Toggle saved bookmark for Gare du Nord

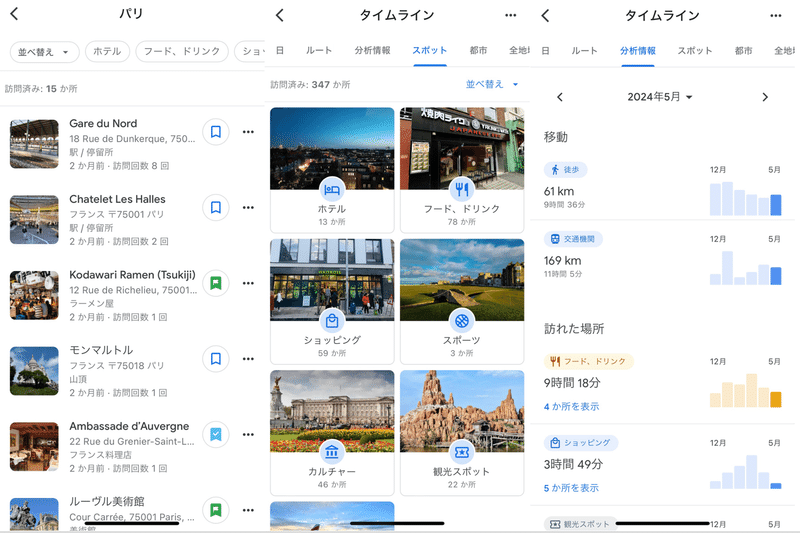216,132
